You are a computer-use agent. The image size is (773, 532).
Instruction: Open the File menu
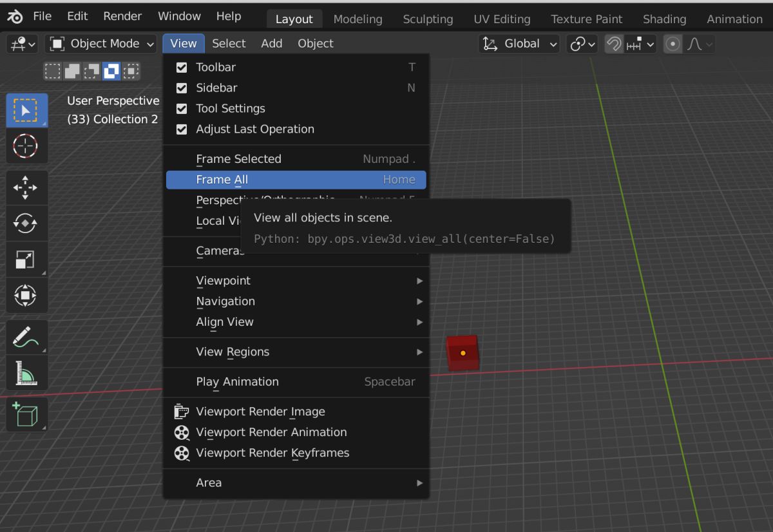point(43,16)
